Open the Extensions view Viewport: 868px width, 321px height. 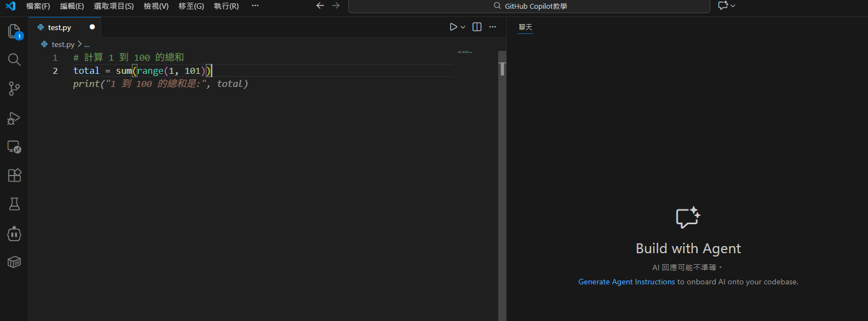pos(14,176)
